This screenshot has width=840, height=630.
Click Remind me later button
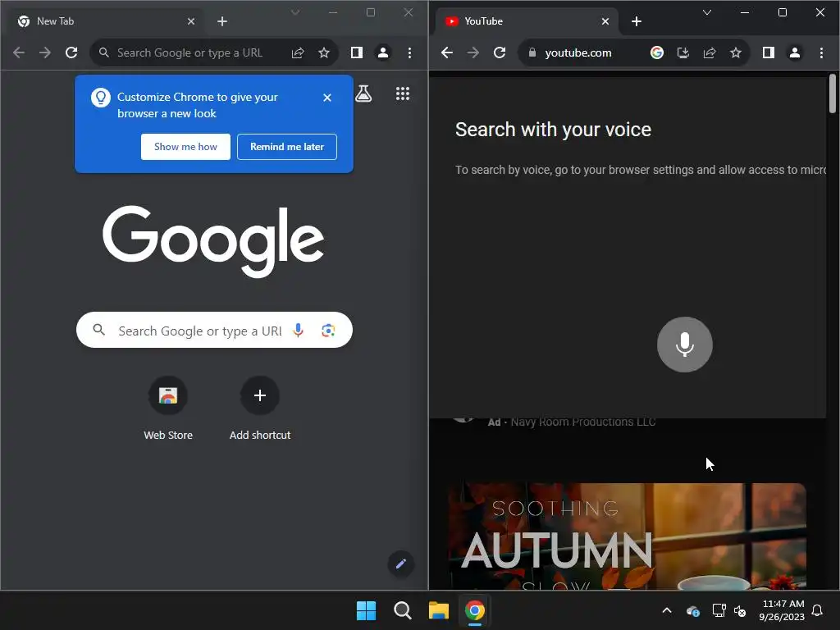(287, 147)
